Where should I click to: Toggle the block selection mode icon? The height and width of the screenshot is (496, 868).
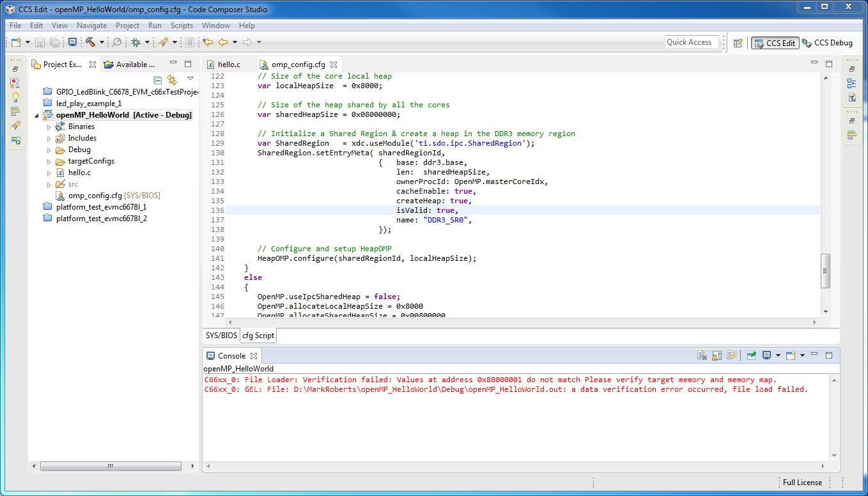190,42
